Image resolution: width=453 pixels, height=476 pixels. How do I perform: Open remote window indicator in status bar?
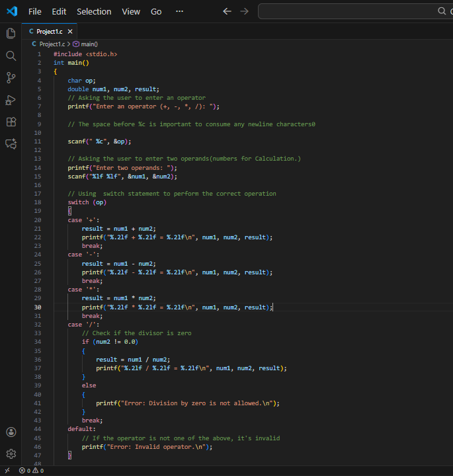[7, 471]
